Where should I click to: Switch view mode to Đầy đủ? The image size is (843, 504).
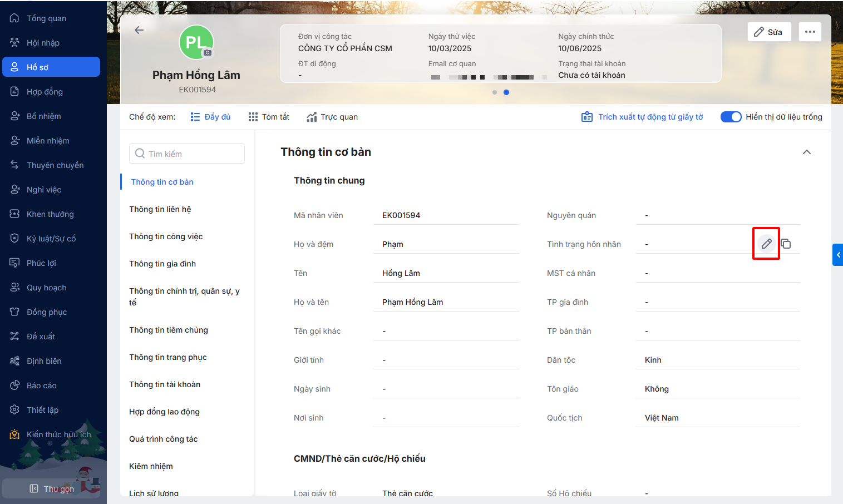210,117
